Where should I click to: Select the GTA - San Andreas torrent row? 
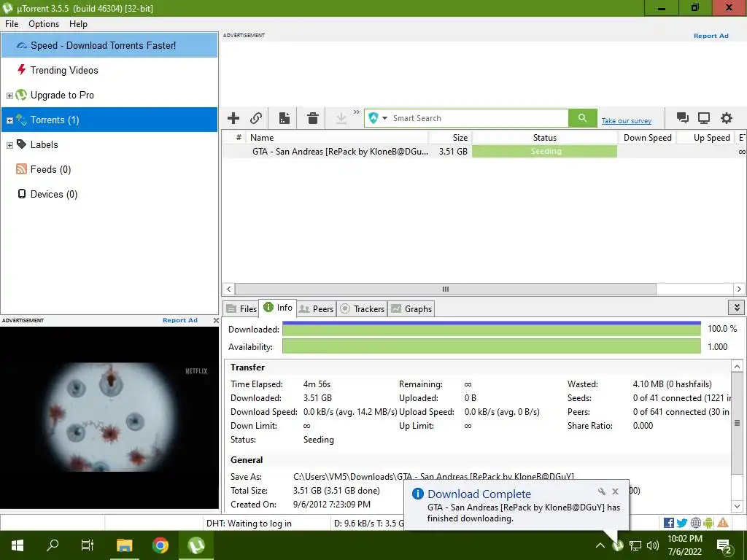[484, 152]
